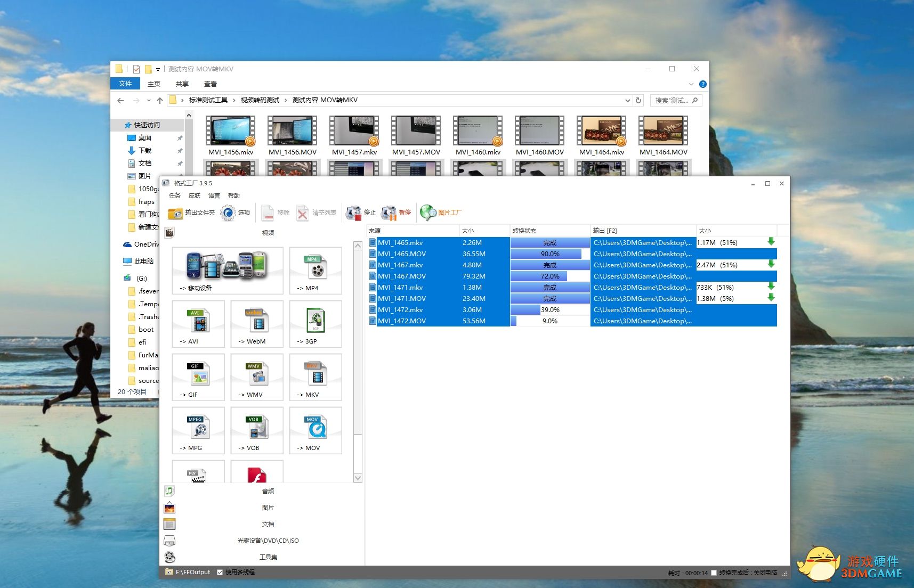Image resolution: width=914 pixels, height=588 pixels.
Task: Switch to the Explorer 查看 ribbon tab
Action: pos(210,84)
